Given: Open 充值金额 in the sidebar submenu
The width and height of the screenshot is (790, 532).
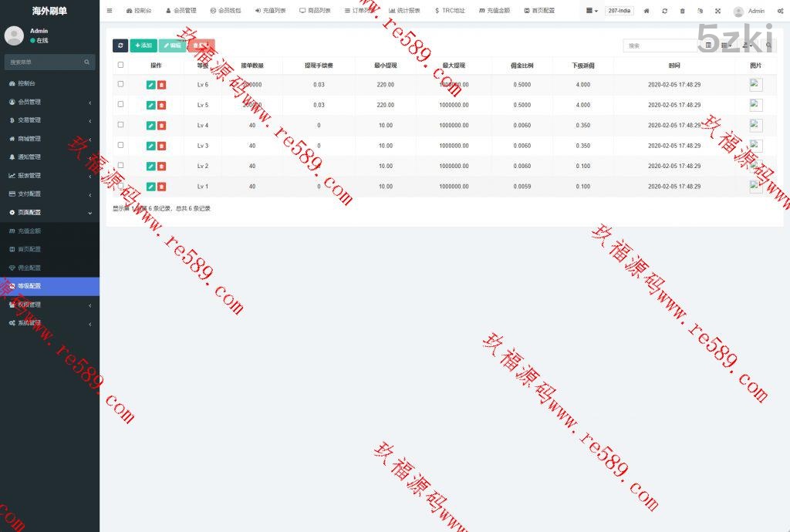Looking at the screenshot, I should 49,231.
